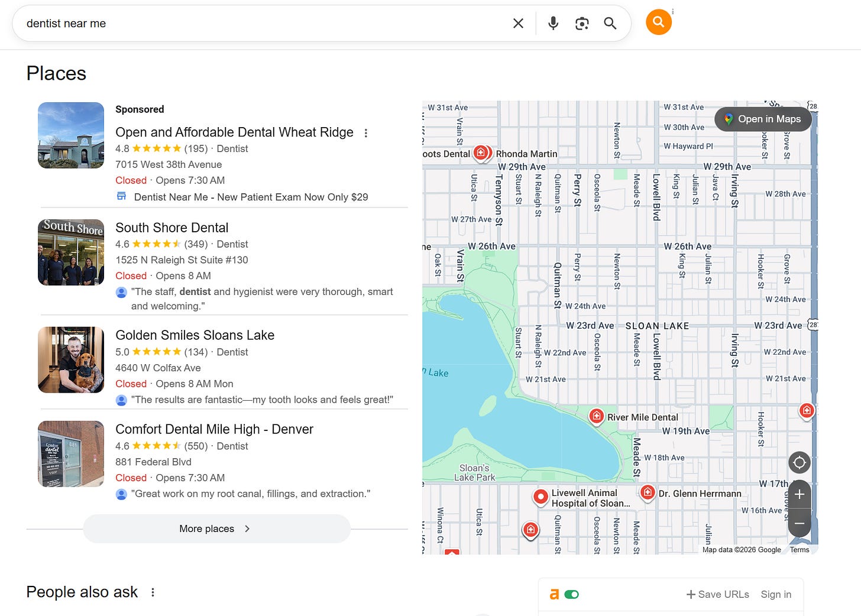861x616 pixels.
Task: Click the 'Great work on my root canal' review
Action: coord(251,494)
